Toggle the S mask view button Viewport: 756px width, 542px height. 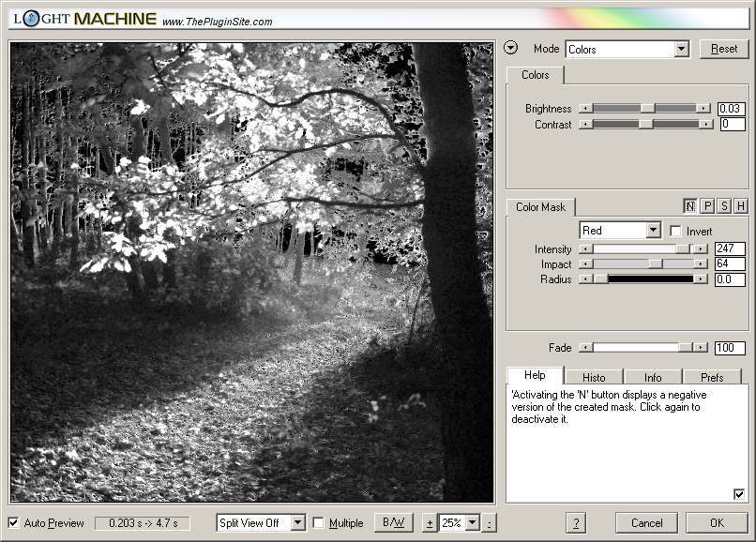[x=724, y=206]
